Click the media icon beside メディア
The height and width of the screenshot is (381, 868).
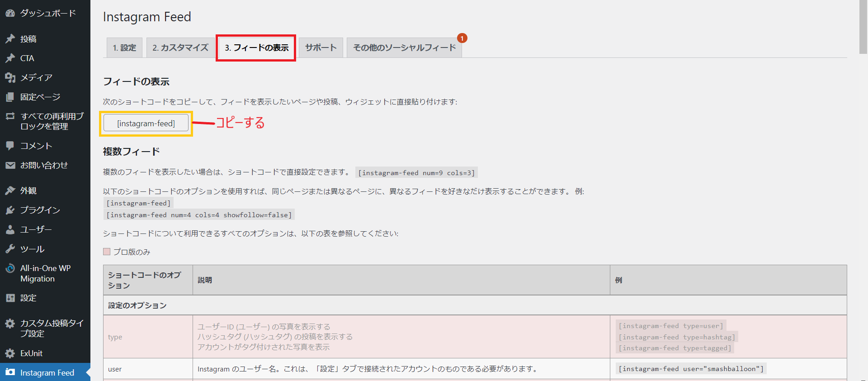tap(10, 77)
